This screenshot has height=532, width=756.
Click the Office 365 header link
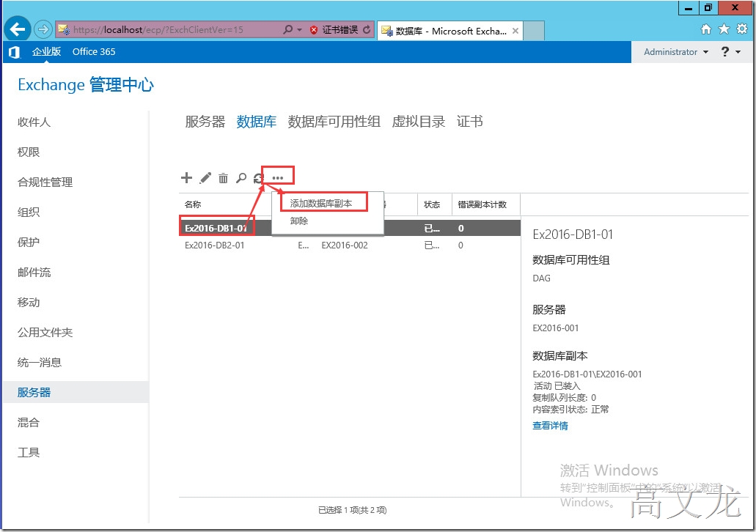pyautogui.click(x=94, y=51)
